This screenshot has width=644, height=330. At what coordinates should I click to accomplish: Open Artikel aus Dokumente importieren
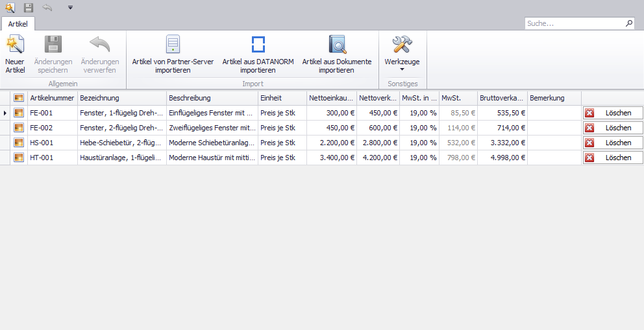(x=336, y=54)
